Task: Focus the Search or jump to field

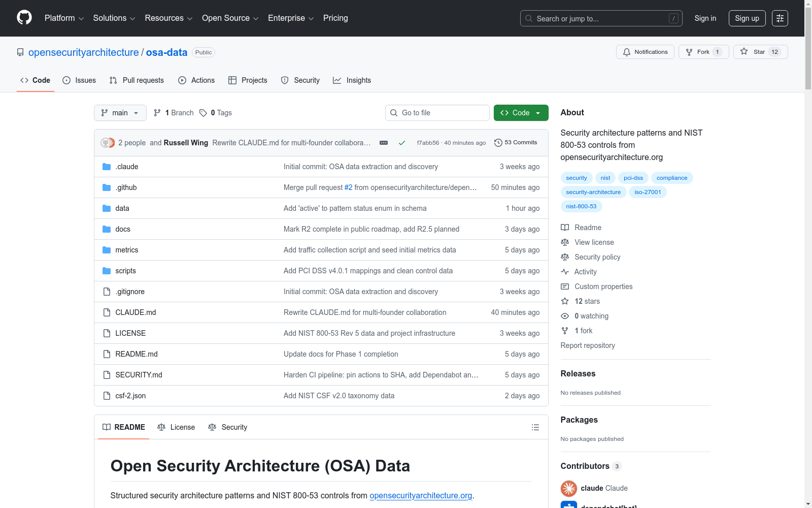Action: pyautogui.click(x=601, y=18)
